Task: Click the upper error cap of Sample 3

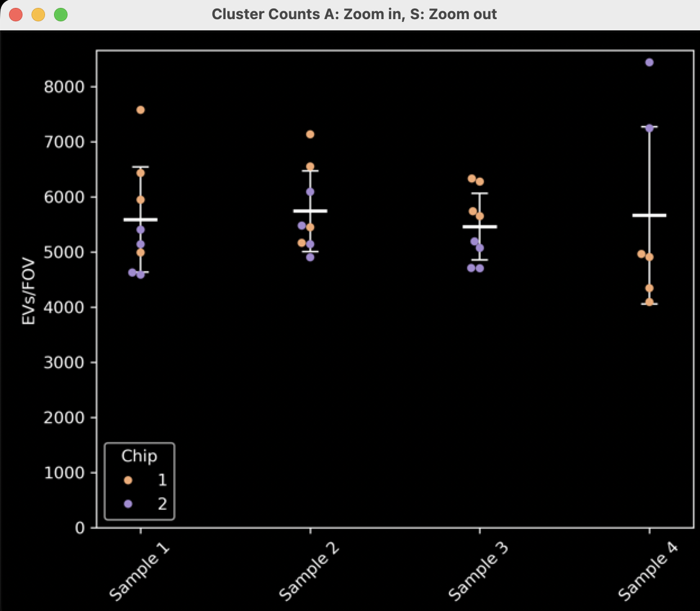Action: pyautogui.click(x=479, y=194)
